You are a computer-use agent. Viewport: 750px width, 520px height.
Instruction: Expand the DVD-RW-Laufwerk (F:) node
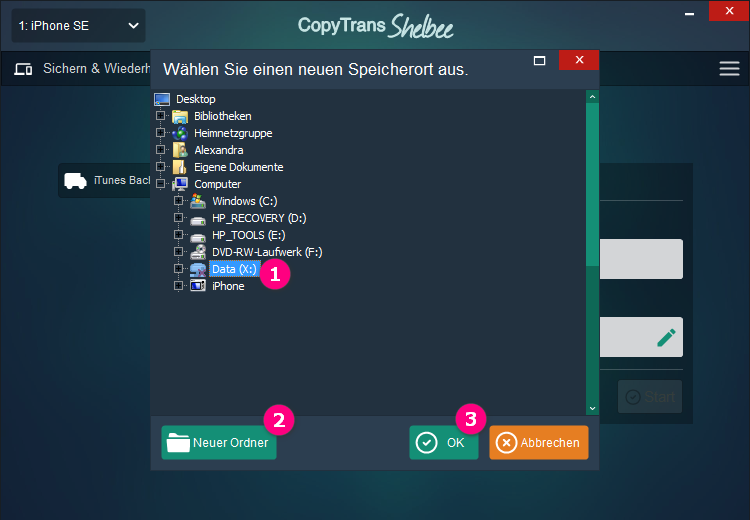click(x=178, y=252)
